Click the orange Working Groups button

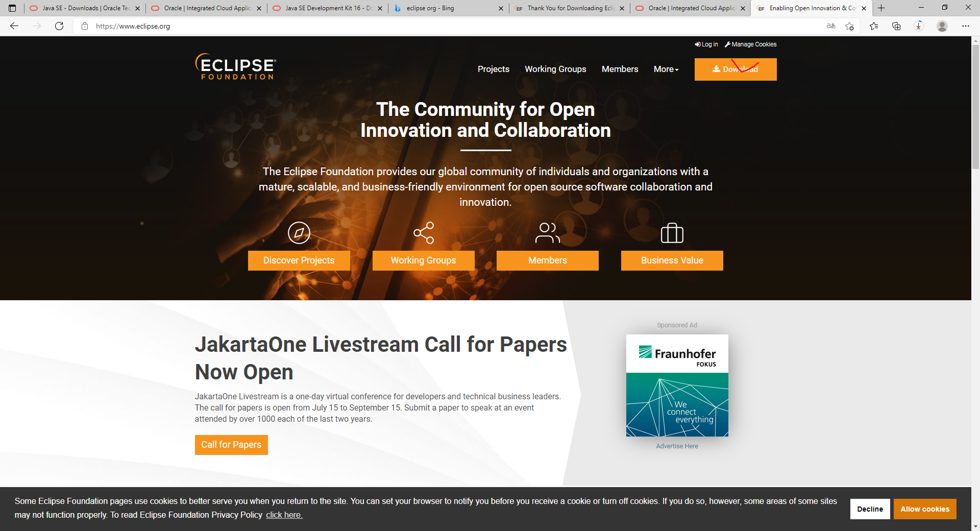click(424, 260)
